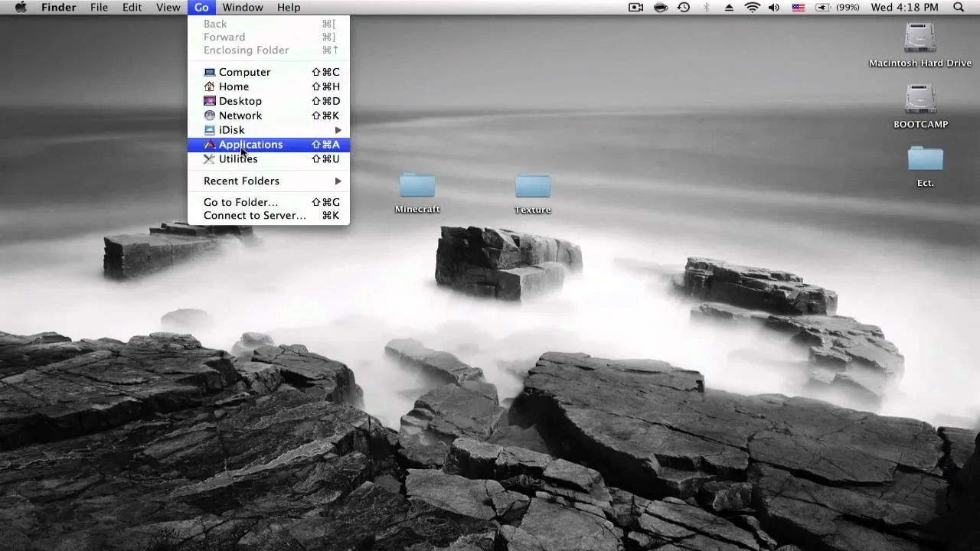The image size is (980, 551).
Task: Select the Texture folder on desktop
Action: pos(533,194)
